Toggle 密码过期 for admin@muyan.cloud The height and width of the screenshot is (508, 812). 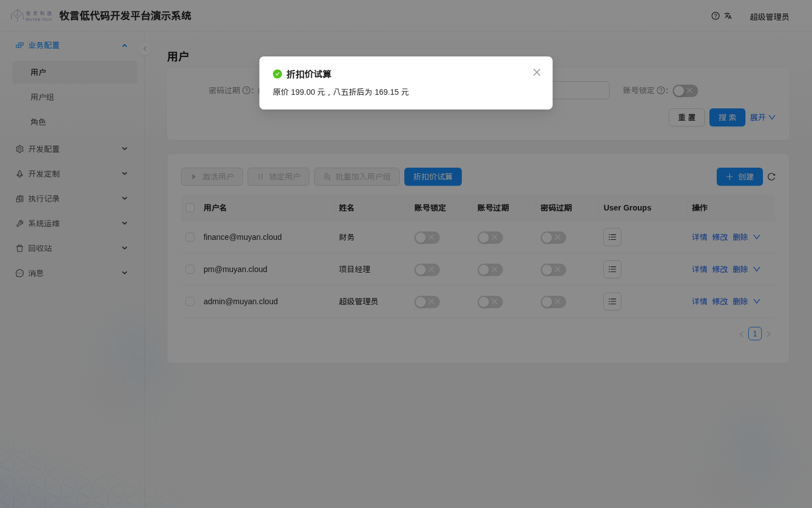pyautogui.click(x=553, y=302)
